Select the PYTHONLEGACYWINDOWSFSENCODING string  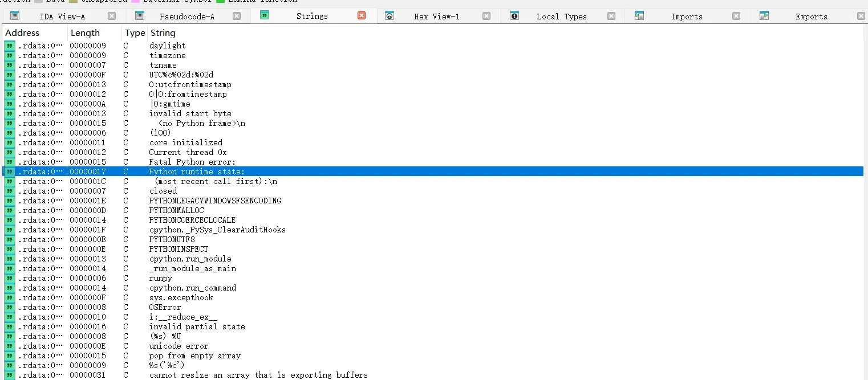tap(215, 201)
